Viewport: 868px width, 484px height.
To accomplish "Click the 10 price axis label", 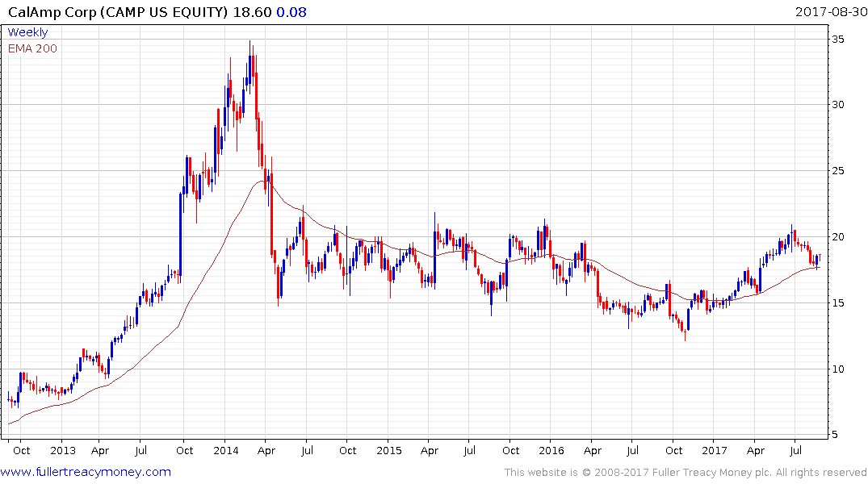I will (838, 369).
